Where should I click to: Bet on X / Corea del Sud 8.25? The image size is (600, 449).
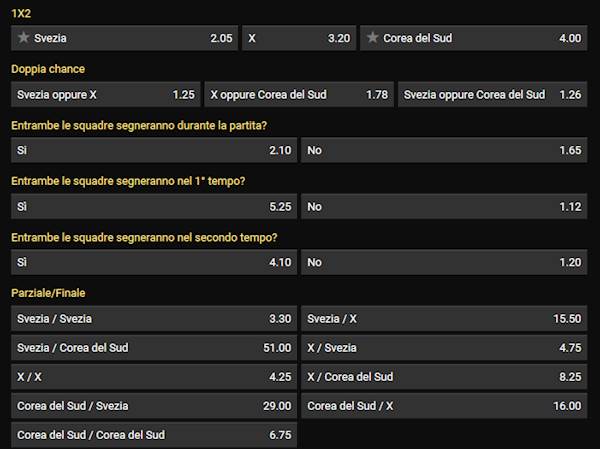click(444, 377)
